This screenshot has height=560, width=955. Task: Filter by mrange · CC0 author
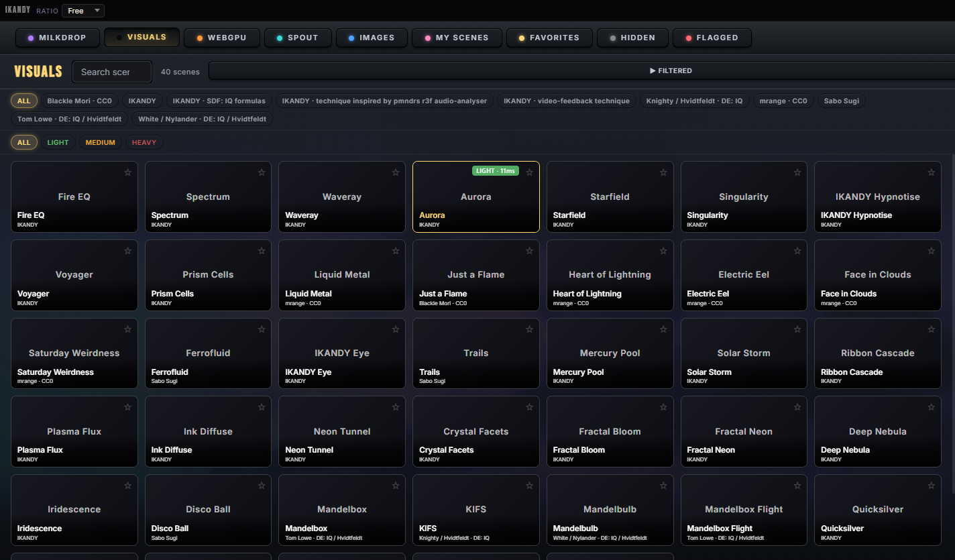(x=783, y=101)
